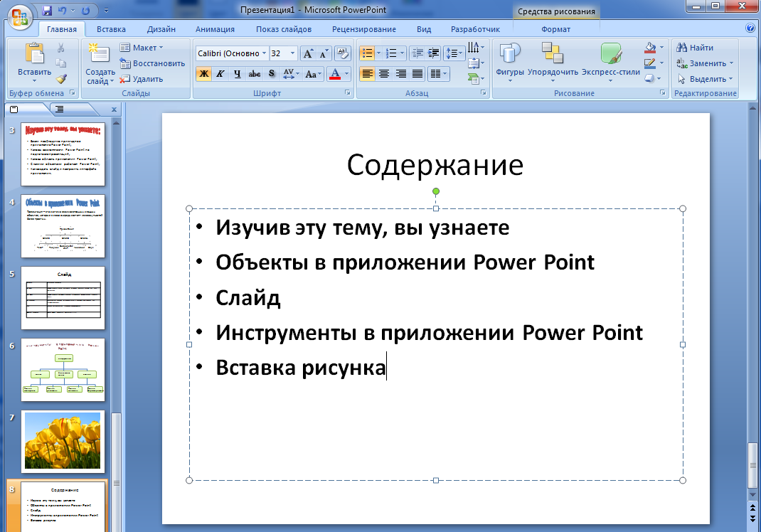
Task: Click Восстановить slide button
Action: click(x=152, y=63)
